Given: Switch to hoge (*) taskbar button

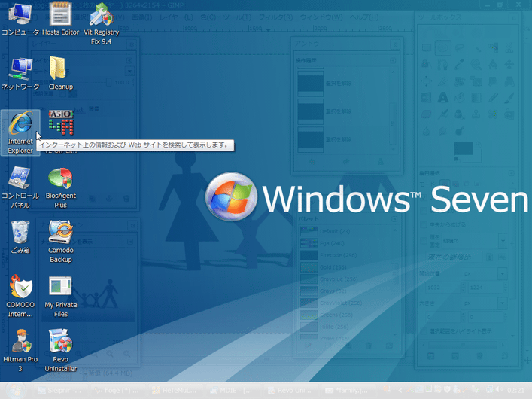Looking at the screenshot, I should pyautogui.click(x=117, y=391).
